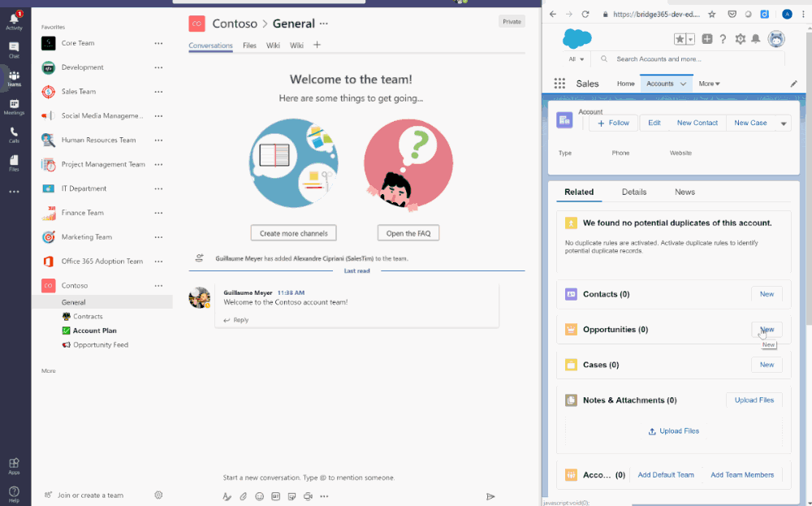Screen dimensions: 812x506
Task: Click Create more channels button
Action: [294, 234]
